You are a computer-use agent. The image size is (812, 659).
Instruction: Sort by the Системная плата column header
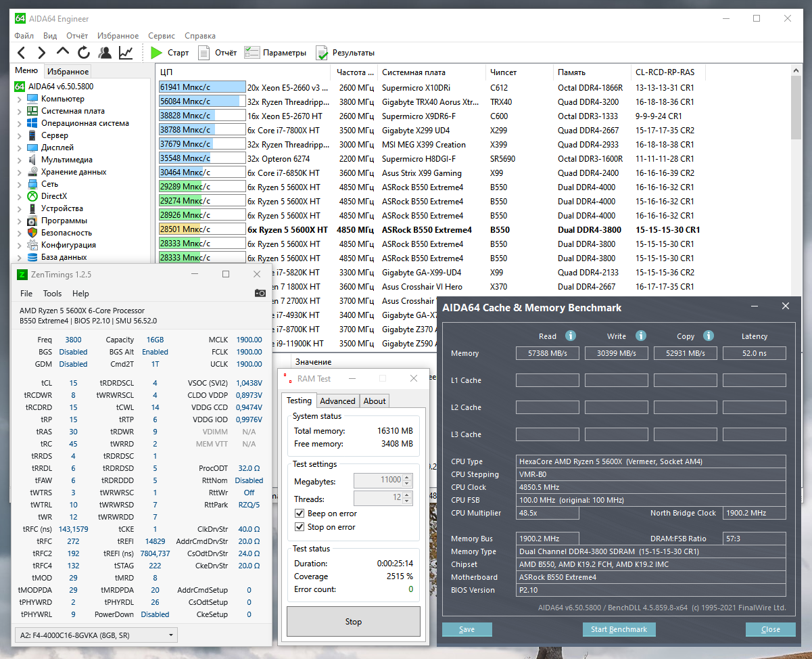click(431, 72)
